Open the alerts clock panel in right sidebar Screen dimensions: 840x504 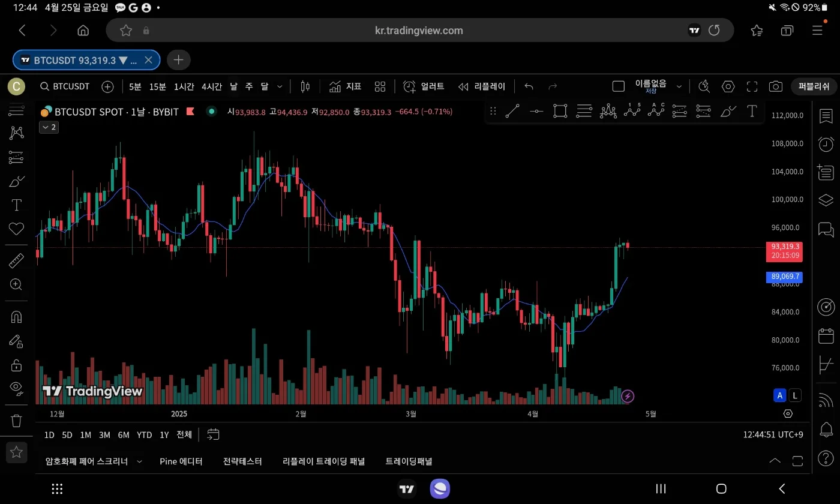click(x=826, y=144)
